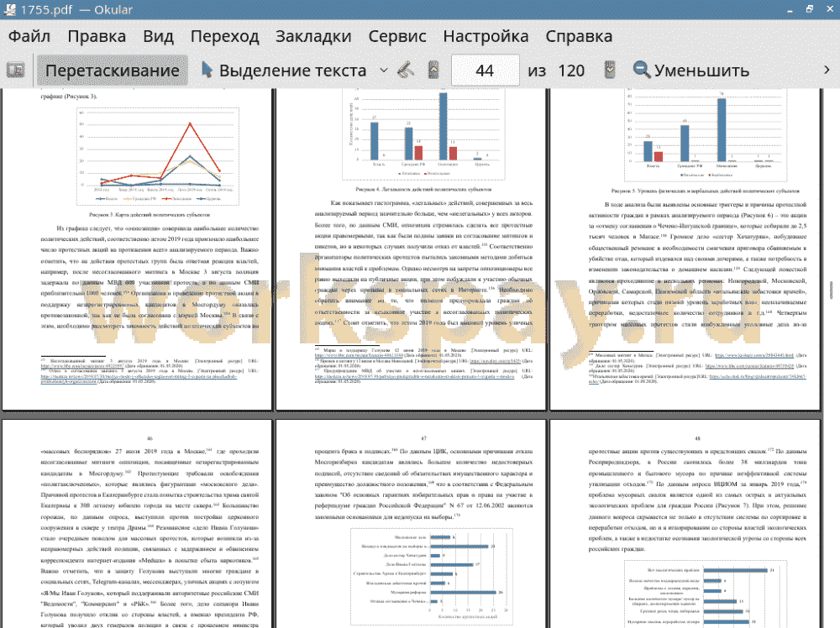840x628 pixels.
Task: Click the page number 48 header
Action: tap(697, 438)
